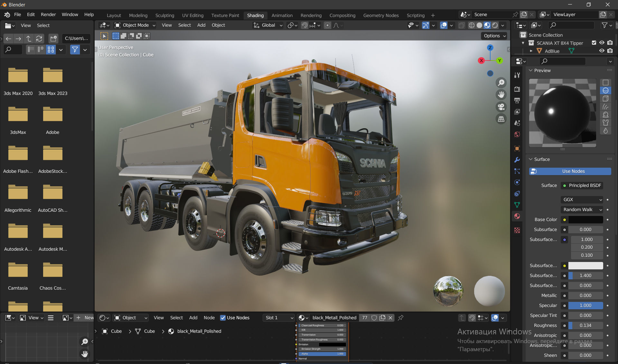Switch to the Geometry Nodes workspace tab
The height and width of the screenshot is (364, 618).
pos(381,15)
